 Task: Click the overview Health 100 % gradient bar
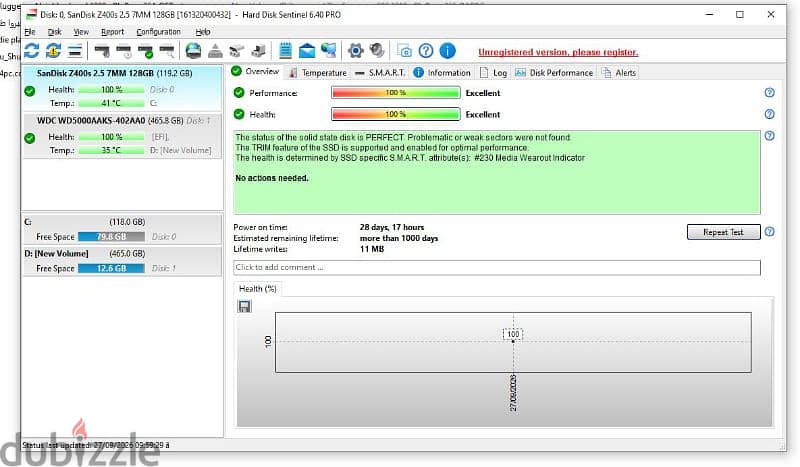tap(396, 114)
